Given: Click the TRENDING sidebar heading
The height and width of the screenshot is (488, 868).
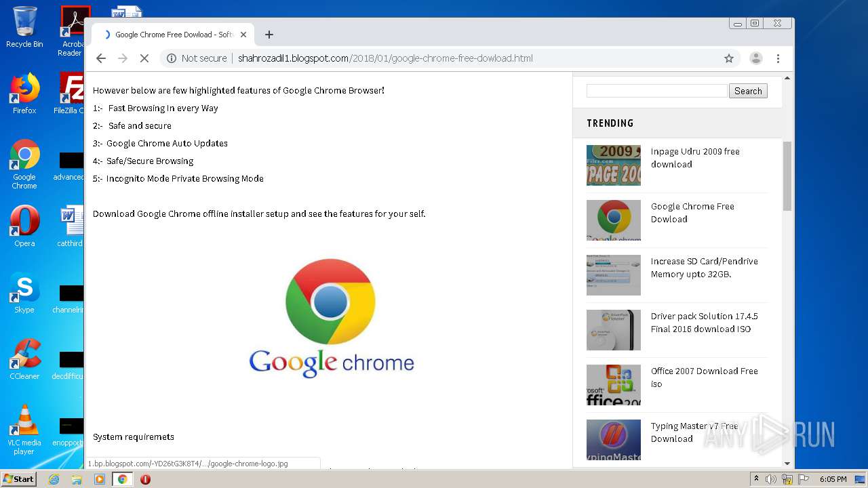Looking at the screenshot, I should (610, 123).
